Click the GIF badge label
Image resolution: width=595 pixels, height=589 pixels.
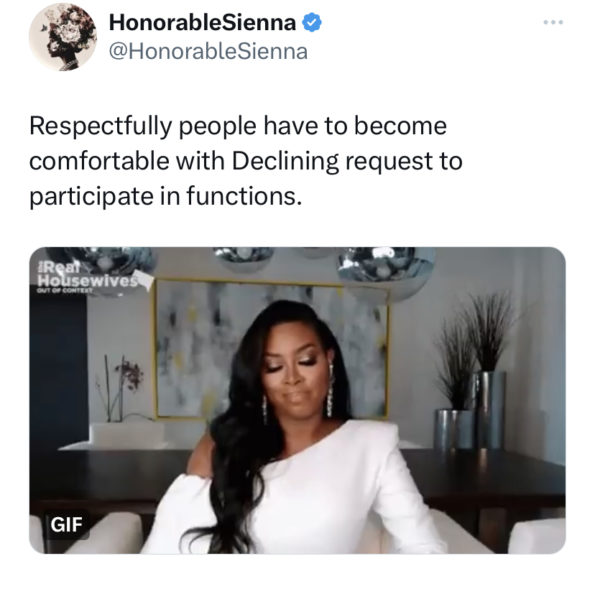pos(66,524)
